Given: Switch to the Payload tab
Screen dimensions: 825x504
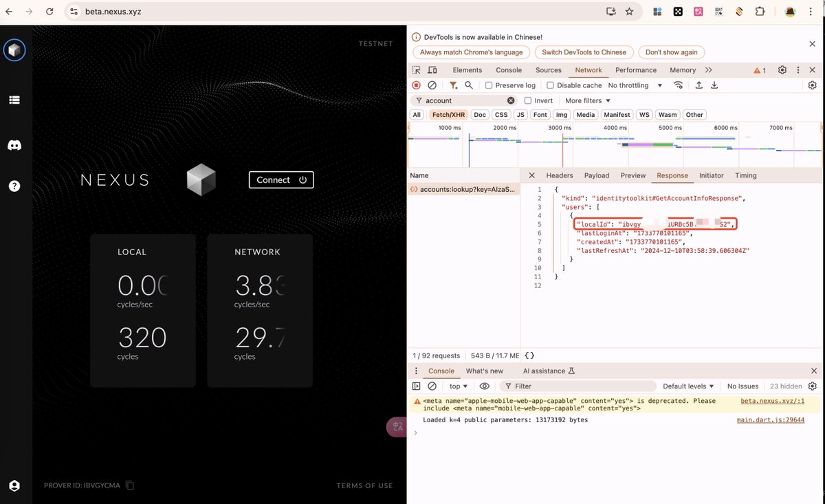Looking at the screenshot, I should [597, 175].
